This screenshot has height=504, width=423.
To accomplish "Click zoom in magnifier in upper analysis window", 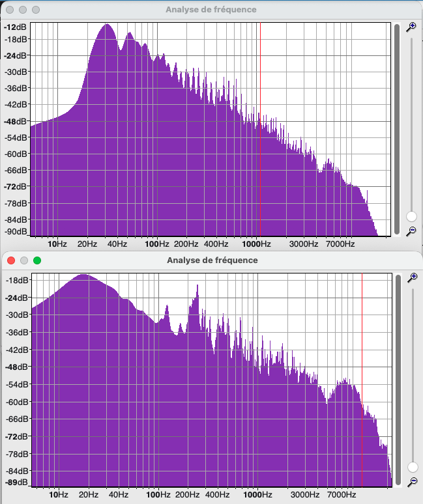I will (x=411, y=27).
